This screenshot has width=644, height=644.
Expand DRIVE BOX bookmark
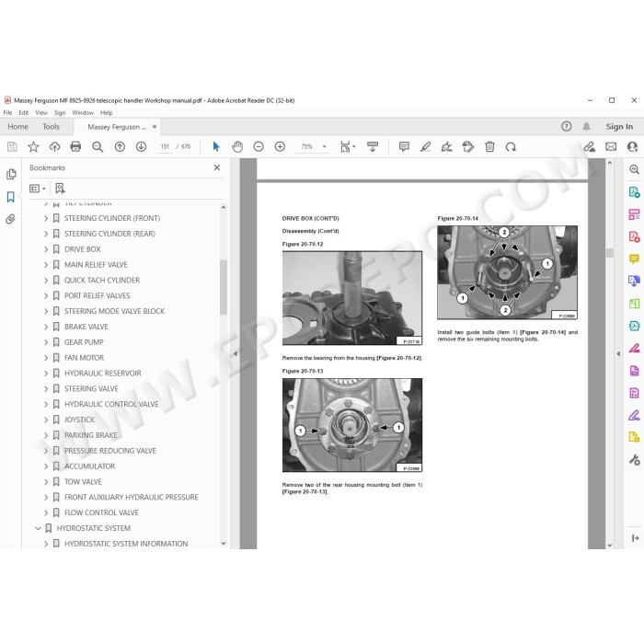coord(46,249)
